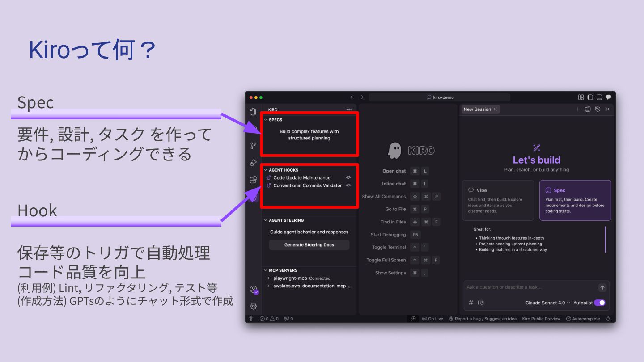Image resolution: width=644 pixels, height=362 pixels.
Task: Open the Accounts menu icon
Action: (254, 290)
